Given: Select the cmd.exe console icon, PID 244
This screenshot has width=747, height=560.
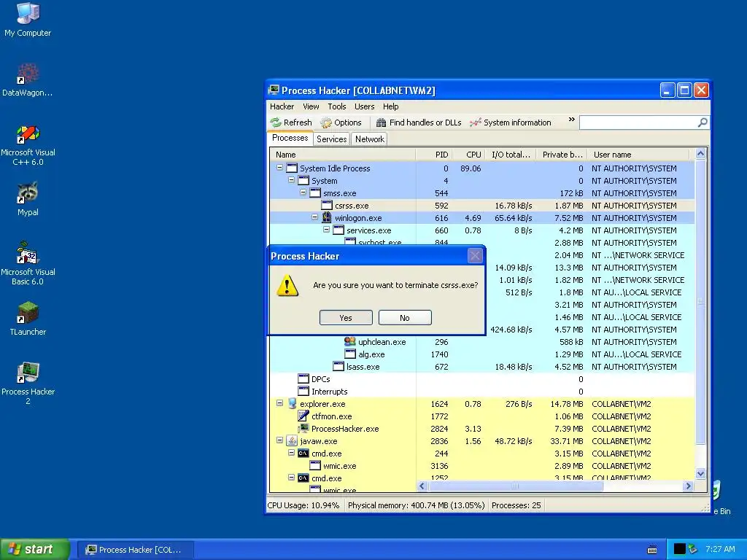Looking at the screenshot, I should tap(303, 454).
